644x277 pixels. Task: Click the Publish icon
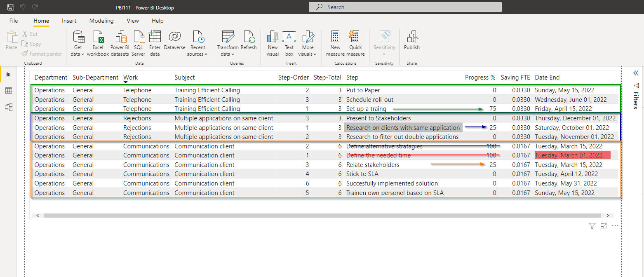411,40
